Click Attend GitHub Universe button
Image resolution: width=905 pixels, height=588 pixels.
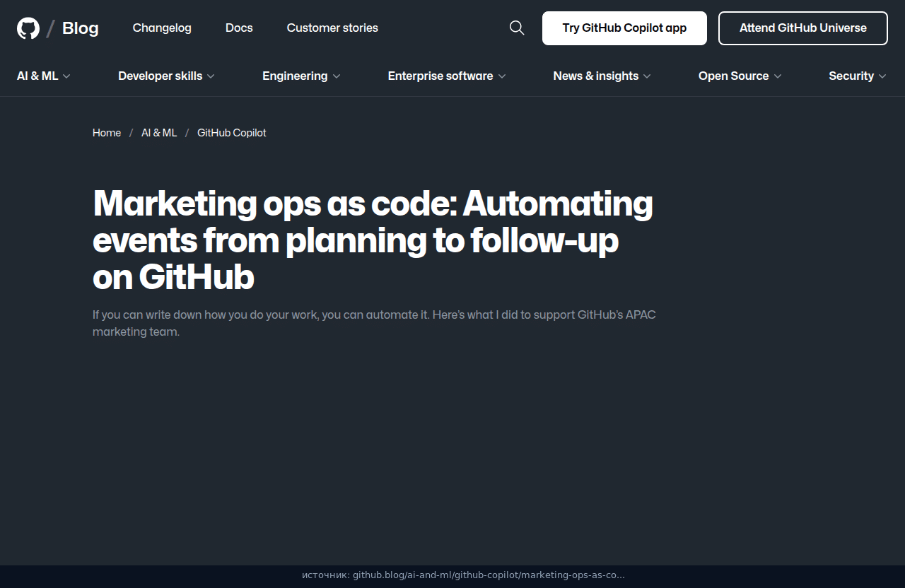pyautogui.click(x=803, y=28)
